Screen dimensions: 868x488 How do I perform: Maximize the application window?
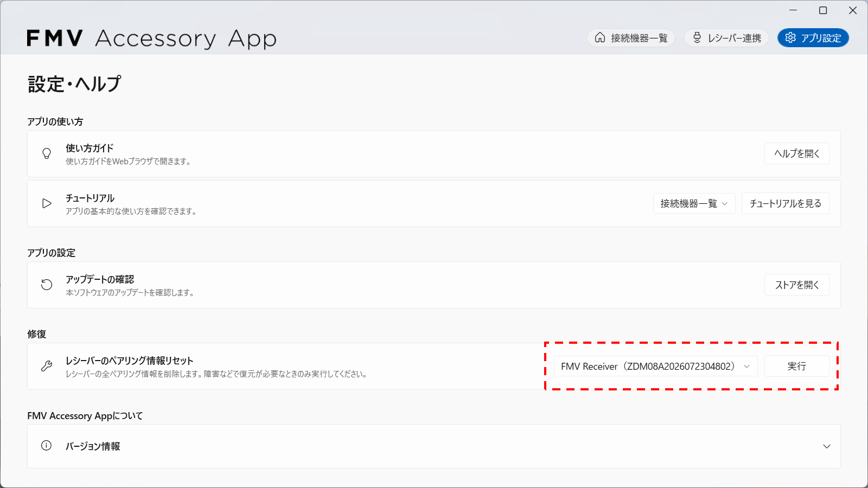point(823,10)
